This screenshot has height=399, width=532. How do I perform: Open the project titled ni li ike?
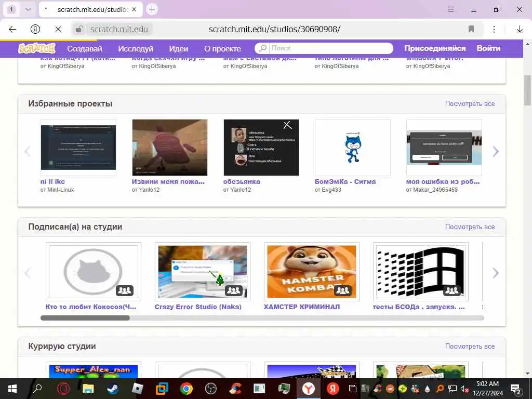coord(52,181)
